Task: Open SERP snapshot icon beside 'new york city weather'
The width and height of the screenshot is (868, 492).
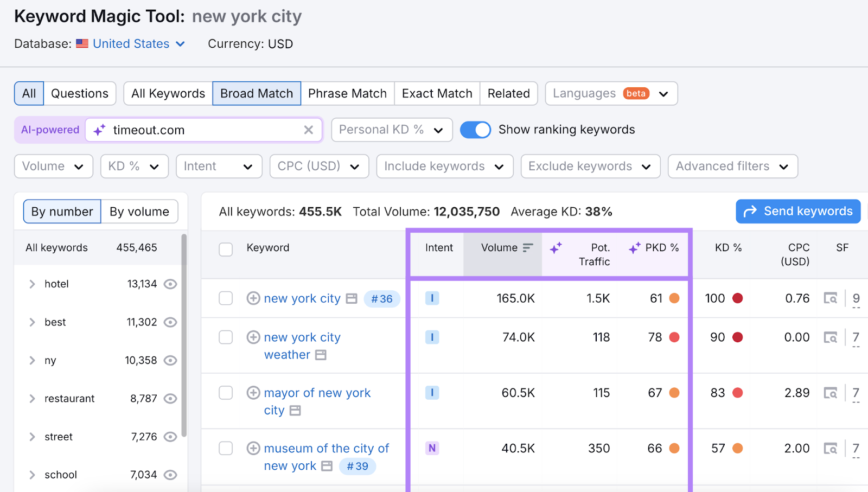Action: [321, 355]
